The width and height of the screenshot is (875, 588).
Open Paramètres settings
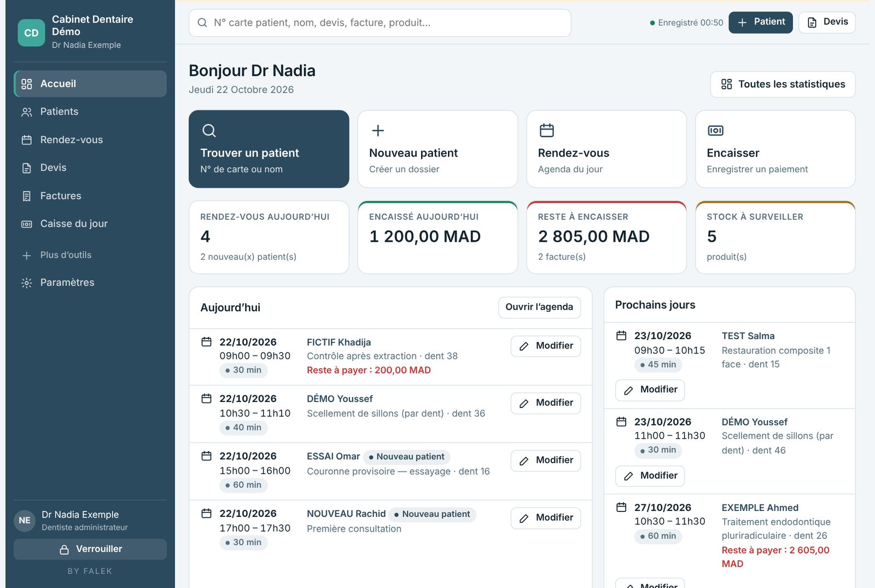coord(90,282)
